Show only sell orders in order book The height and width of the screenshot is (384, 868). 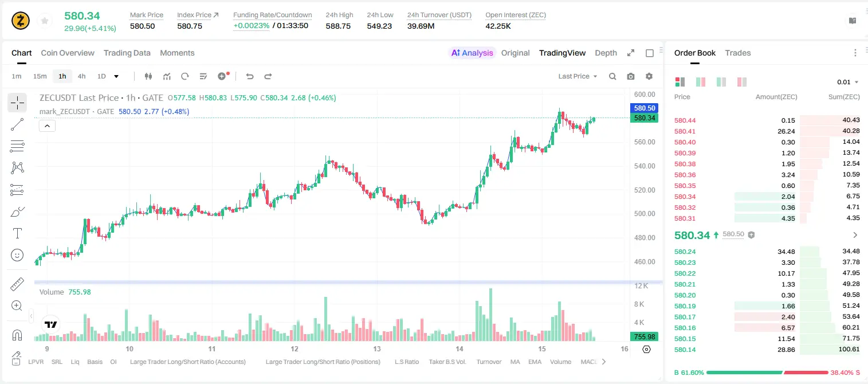[x=741, y=82]
